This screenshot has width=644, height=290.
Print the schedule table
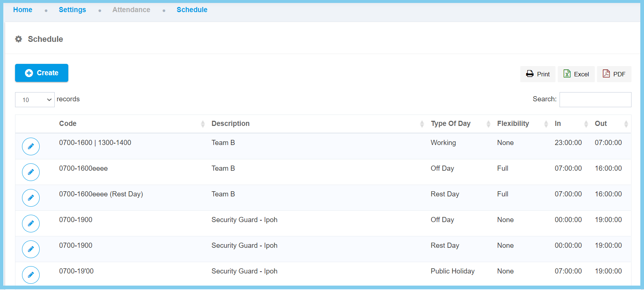coord(538,74)
